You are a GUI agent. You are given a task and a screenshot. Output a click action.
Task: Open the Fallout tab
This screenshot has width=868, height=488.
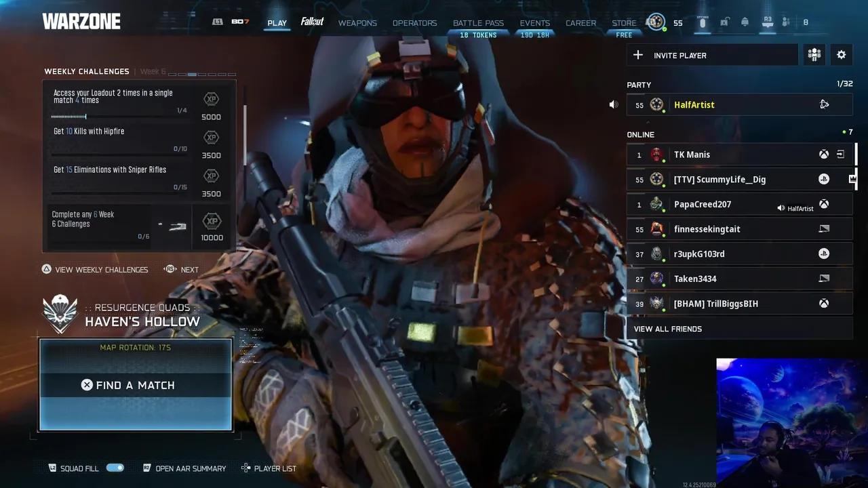(312, 22)
